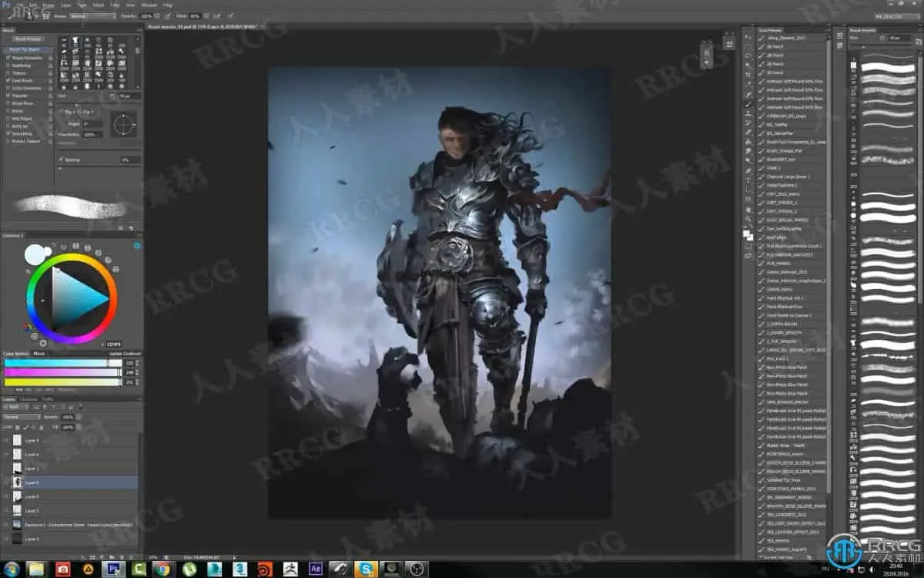Click the Size field in Brush Presets panel
Image resolution: width=924 pixels, height=578 pixels.
[900, 39]
